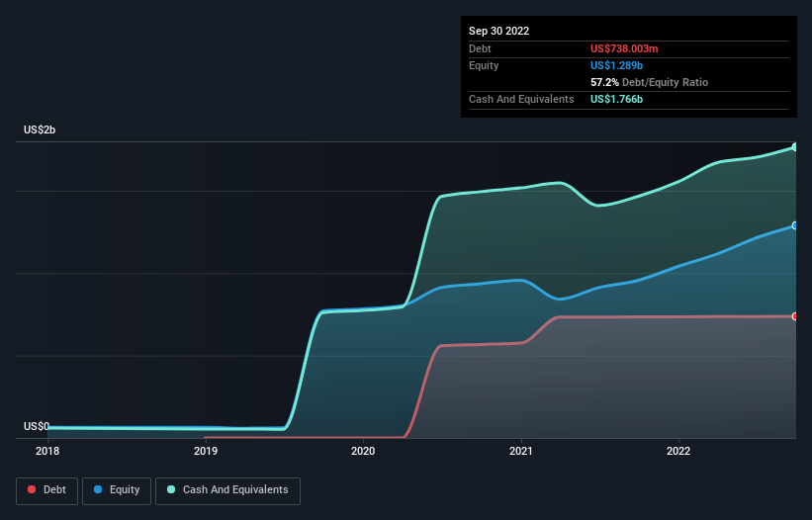The height and width of the screenshot is (520, 812).
Task: Click the US$2b y-axis label
Action: point(40,130)
